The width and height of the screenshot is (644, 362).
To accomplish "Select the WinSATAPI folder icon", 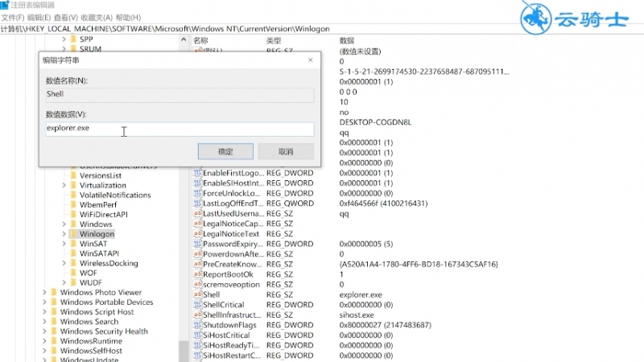I will point(73,253).
